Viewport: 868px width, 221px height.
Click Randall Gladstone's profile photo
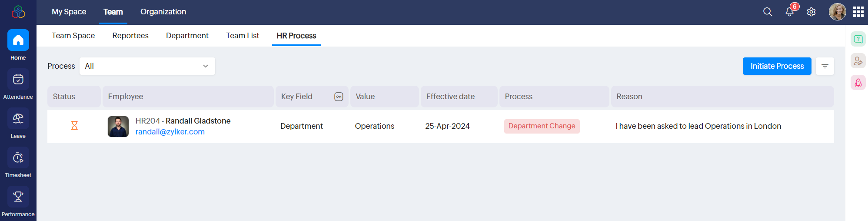click(x=118, y=127)
